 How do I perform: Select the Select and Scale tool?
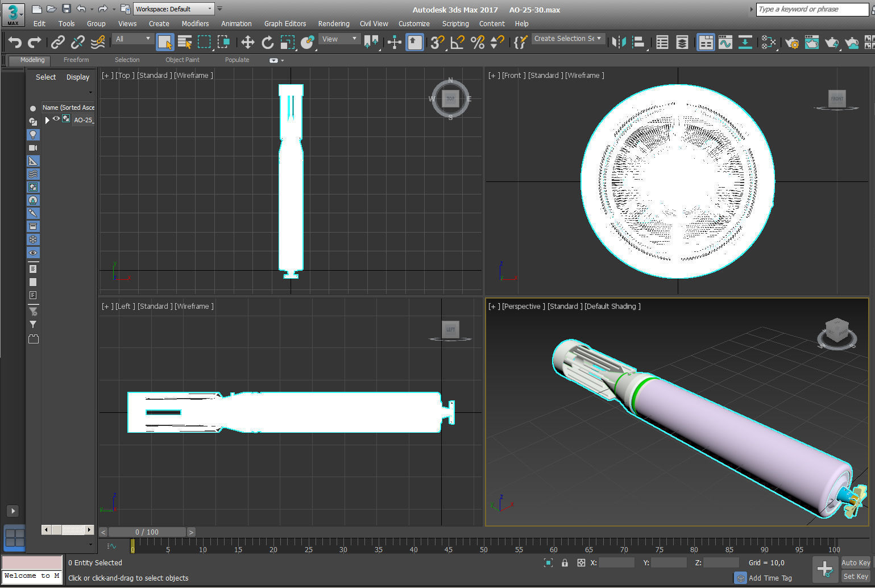pyautogui.click(x=287, y=42)
